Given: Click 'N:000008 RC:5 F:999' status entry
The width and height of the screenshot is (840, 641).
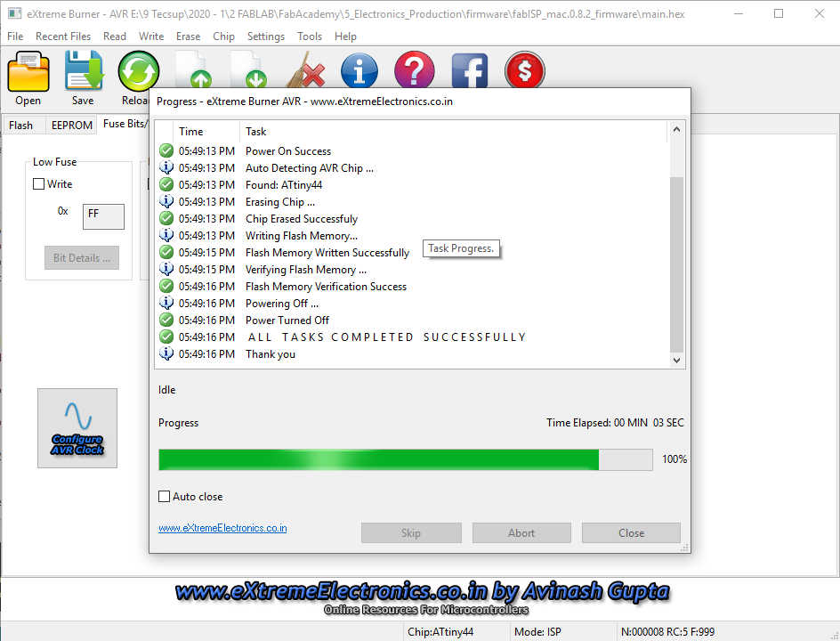Looking at the screenshot, I should (667, 632).
